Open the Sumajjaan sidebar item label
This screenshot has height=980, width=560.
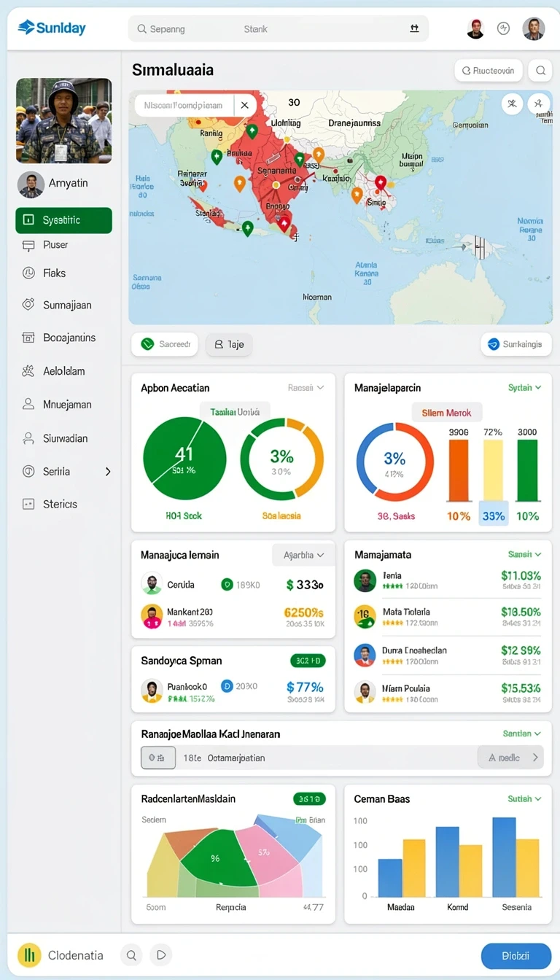(67, 305)
